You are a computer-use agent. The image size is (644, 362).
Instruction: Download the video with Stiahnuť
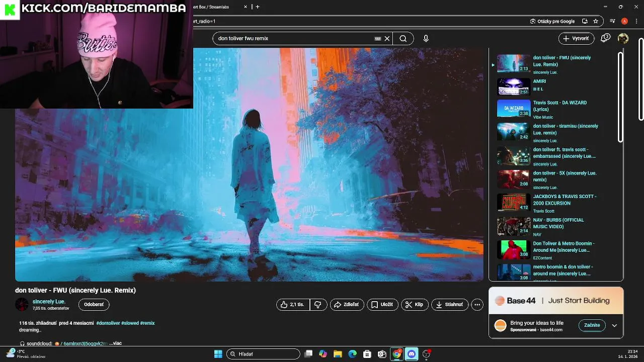click(x=450, y=305)
